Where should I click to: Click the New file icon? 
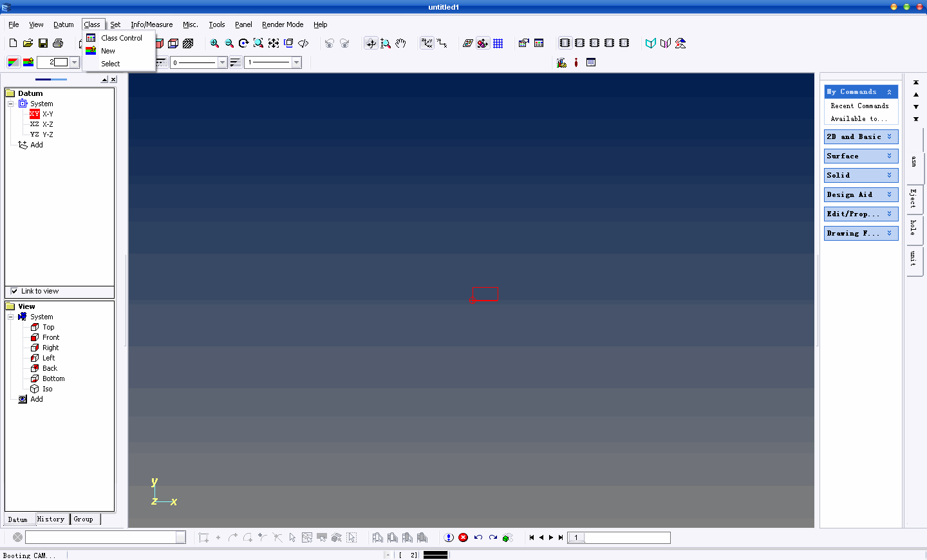click(x=13, y=43)
